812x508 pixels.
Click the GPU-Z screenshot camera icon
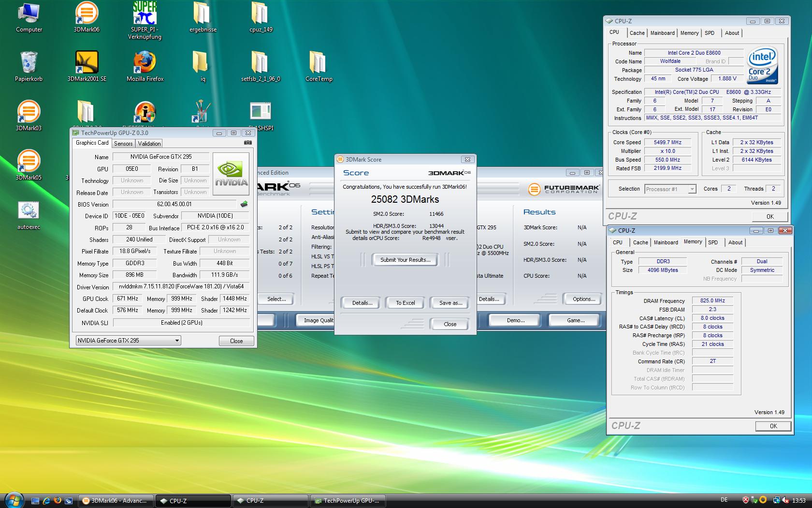[247, 143]
